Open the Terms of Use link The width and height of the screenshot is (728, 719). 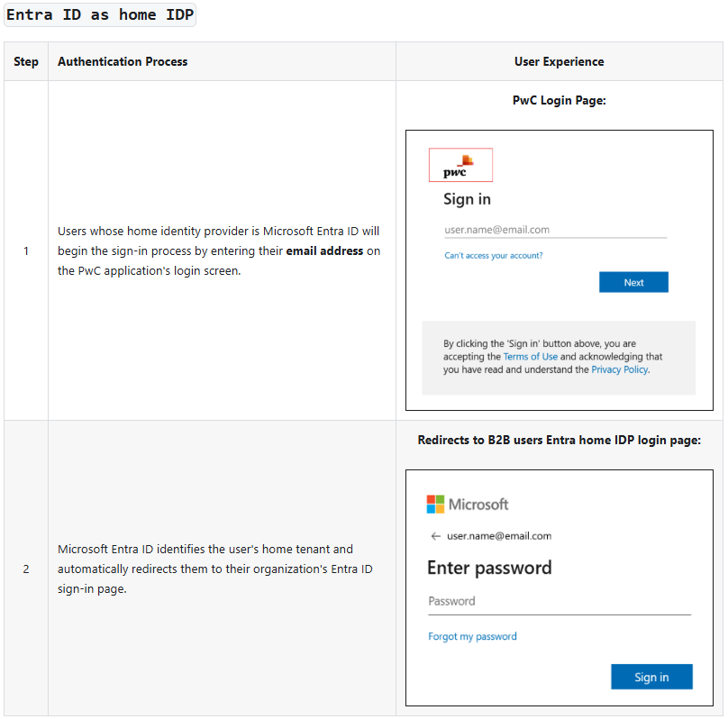530,357
